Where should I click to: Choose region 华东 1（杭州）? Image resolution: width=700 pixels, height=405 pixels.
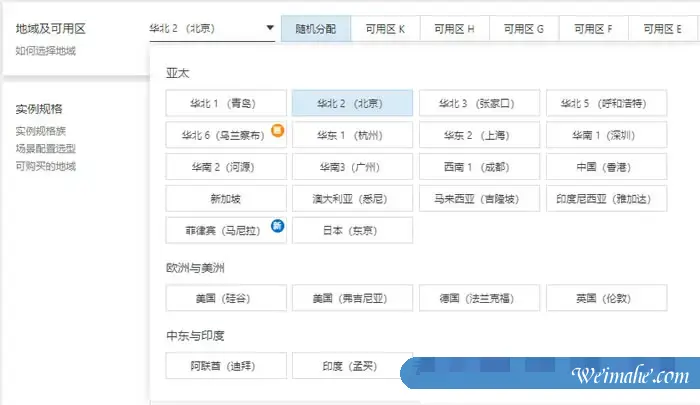[x=352, y=135]
